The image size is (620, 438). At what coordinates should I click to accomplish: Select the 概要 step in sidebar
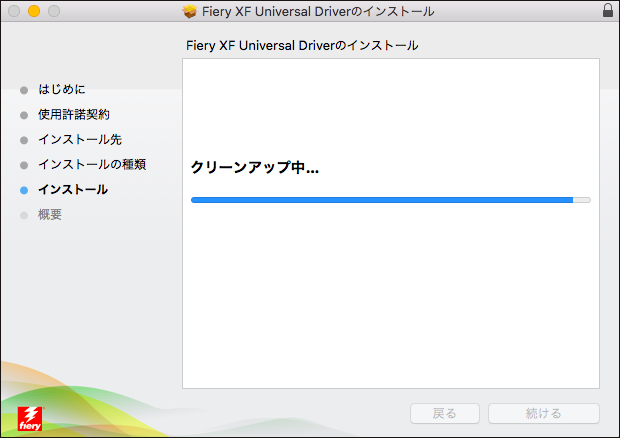coord(50,215)
